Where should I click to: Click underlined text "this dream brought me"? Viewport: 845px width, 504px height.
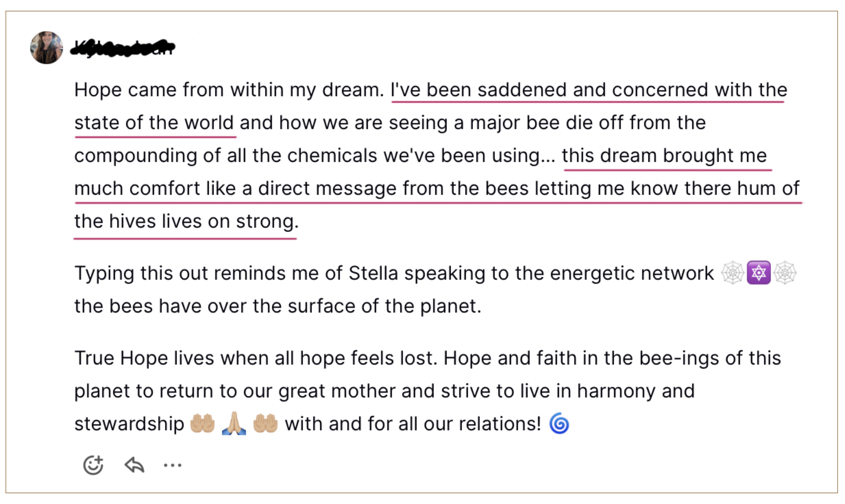(664, 156)
